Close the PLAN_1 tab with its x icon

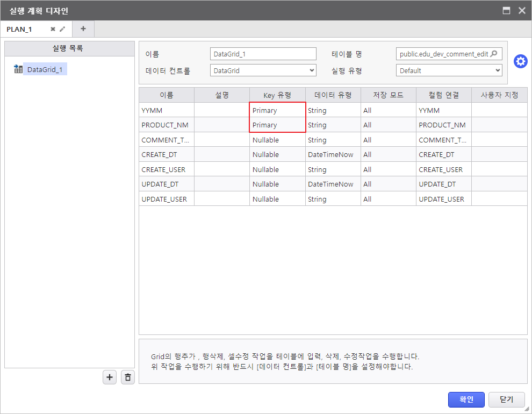point(53,29)
